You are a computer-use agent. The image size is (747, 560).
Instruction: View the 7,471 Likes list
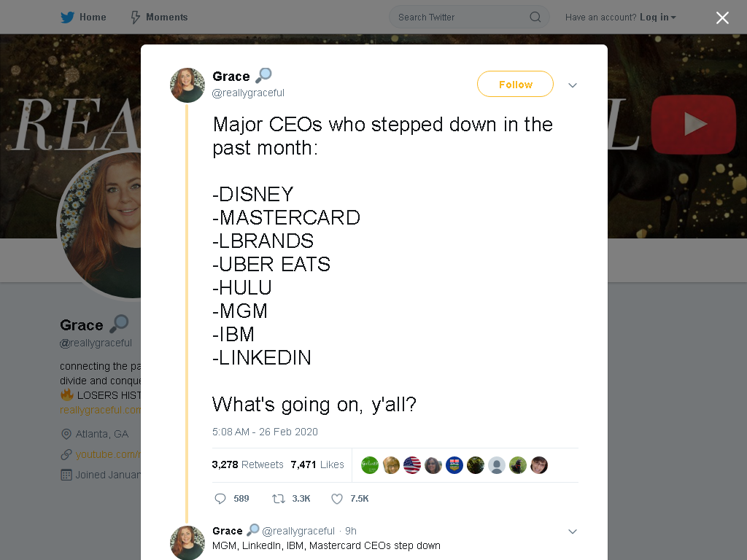coord(317,464)
